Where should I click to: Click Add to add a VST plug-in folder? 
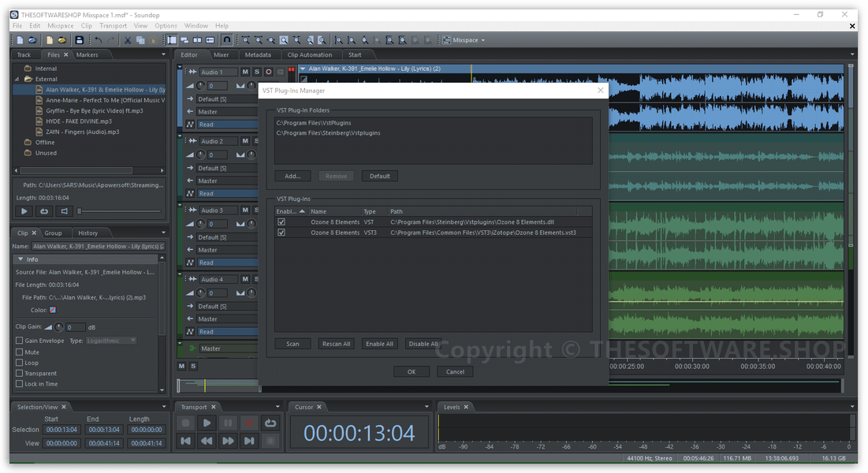point(292,175)
